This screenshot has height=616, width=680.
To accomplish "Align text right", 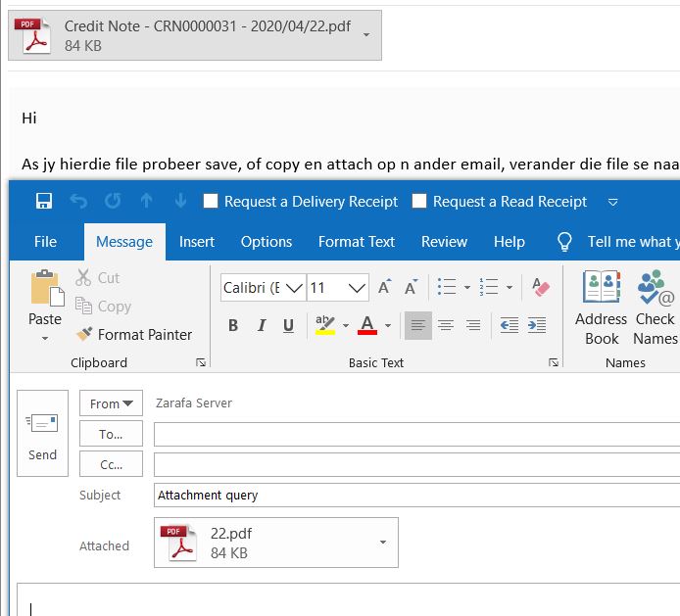I will 473,325.
